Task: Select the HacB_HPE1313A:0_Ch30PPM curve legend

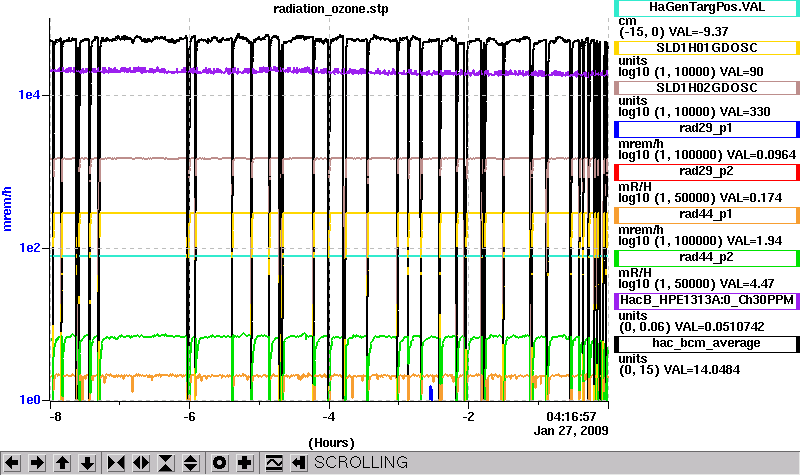Action: click(707, 301)
